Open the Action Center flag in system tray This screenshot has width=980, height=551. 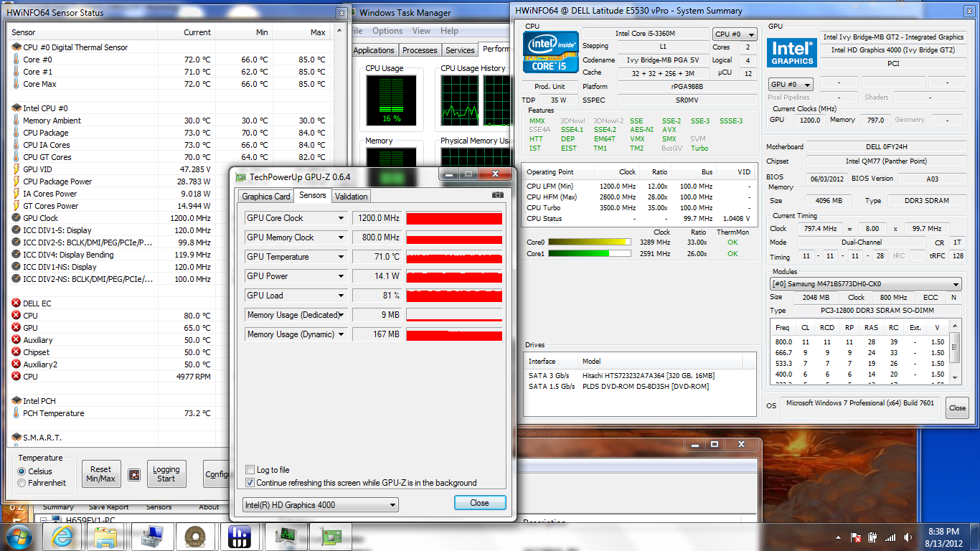(855, 537)
